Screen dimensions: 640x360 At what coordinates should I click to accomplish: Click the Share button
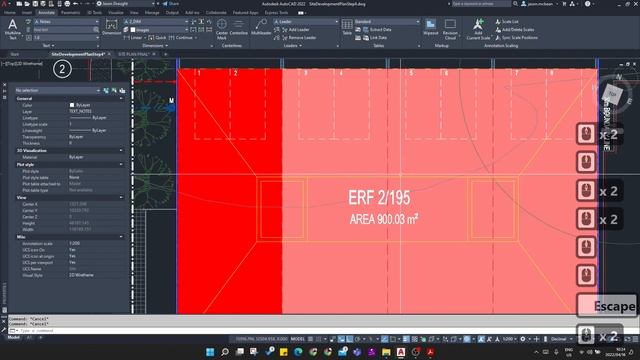click(x=171, y=4)
